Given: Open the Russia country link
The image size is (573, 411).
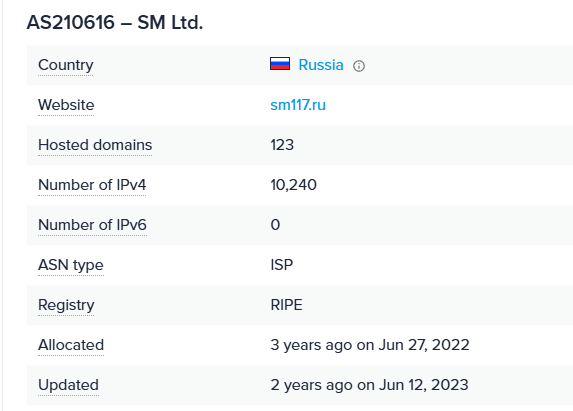Looking at the screenshot, I should click(321, 65).
